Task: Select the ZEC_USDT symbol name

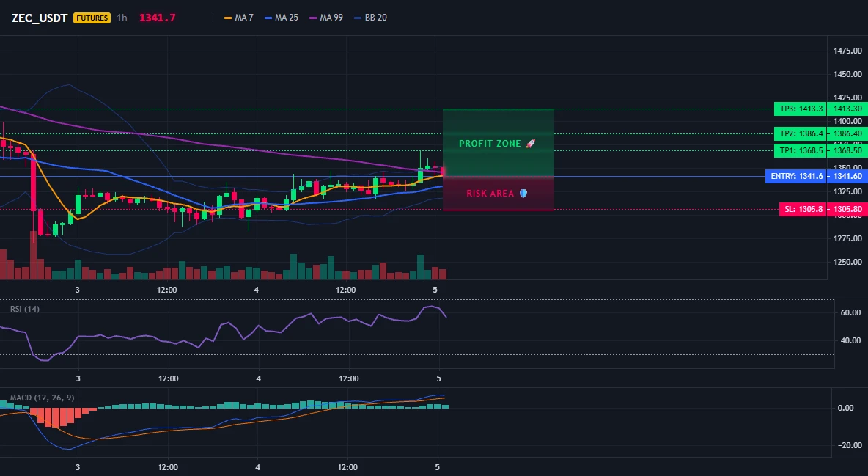Action: (40, 18)
